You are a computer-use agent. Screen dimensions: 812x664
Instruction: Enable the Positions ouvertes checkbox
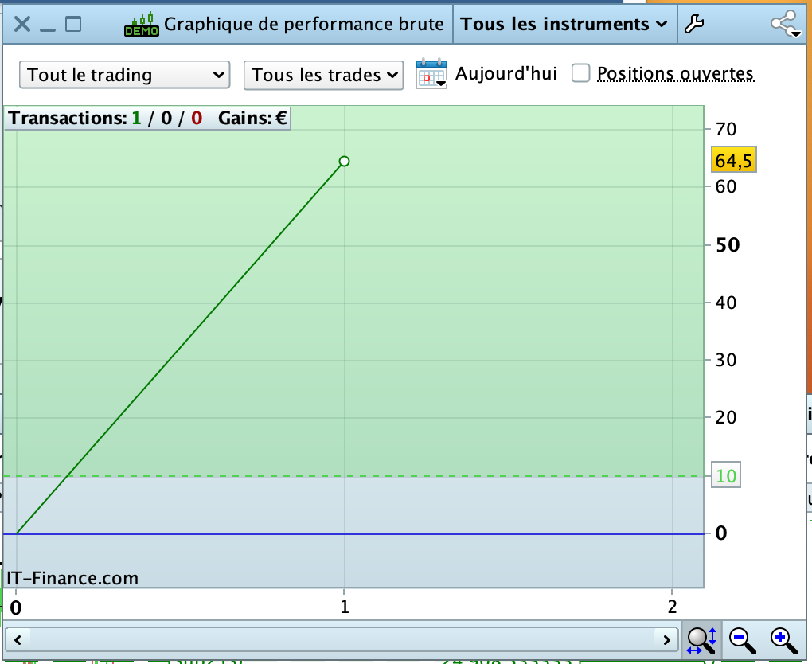[x=580, y=73]
